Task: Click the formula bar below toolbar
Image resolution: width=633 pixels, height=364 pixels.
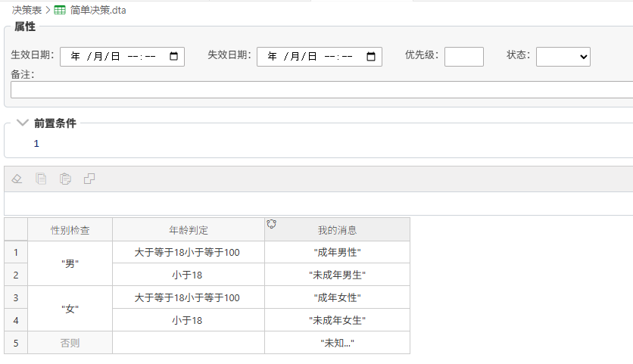Action: click(x=319, y=204)
